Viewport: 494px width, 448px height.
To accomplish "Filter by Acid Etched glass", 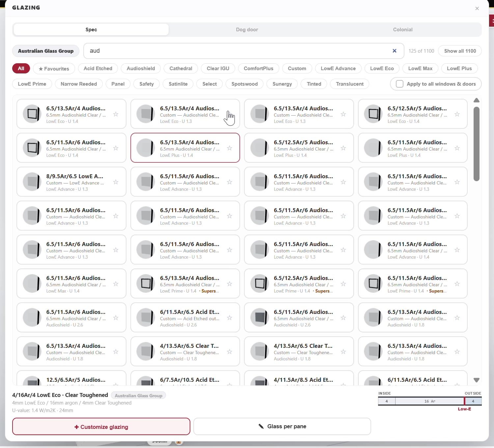I will click(x=98, y=69).
